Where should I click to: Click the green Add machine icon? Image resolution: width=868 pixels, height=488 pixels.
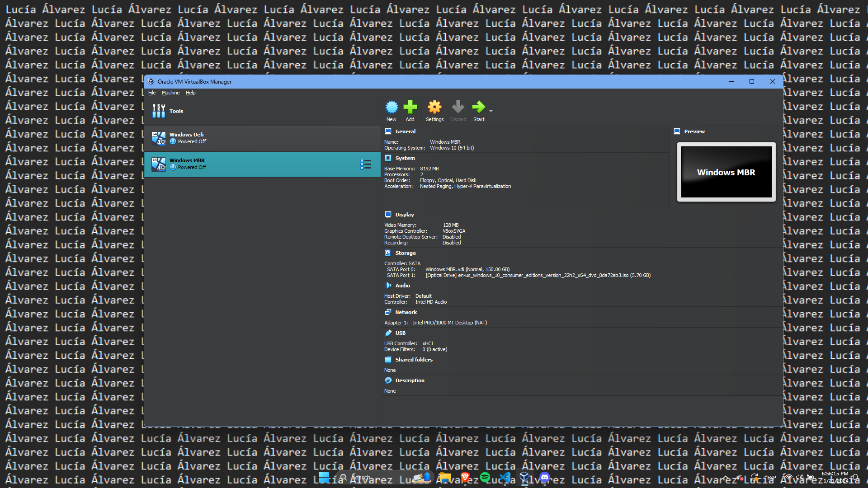(410, 108)
